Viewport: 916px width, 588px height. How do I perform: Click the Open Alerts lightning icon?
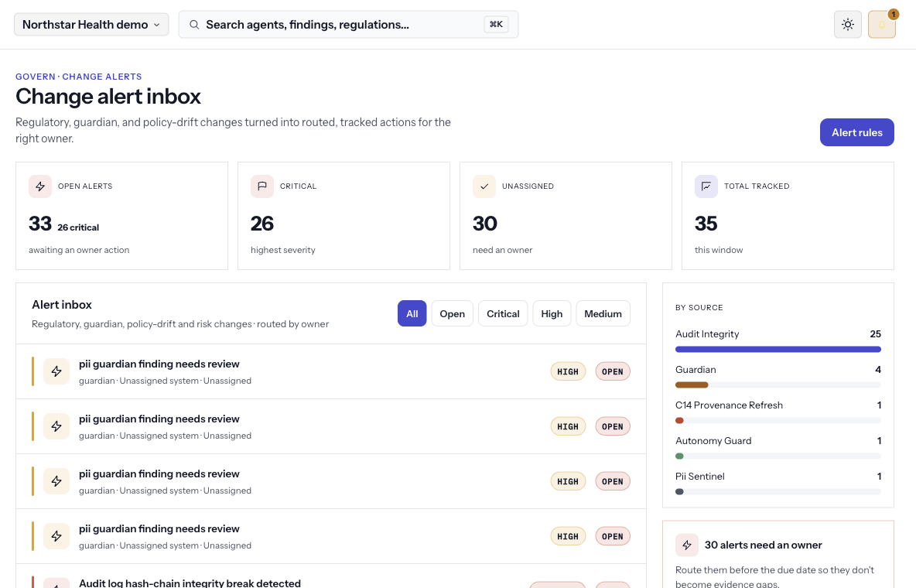[40, 186]
